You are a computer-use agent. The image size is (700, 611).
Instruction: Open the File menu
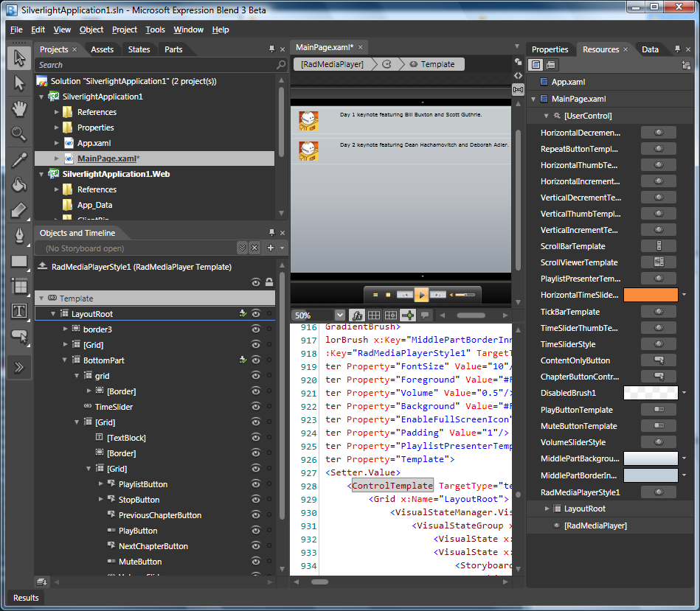pos(16,29)
